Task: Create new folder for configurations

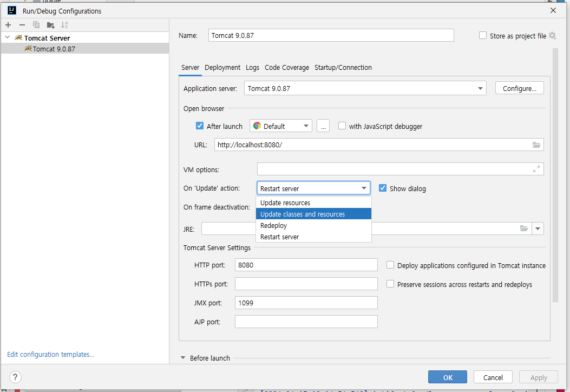Action: (50, 25)
